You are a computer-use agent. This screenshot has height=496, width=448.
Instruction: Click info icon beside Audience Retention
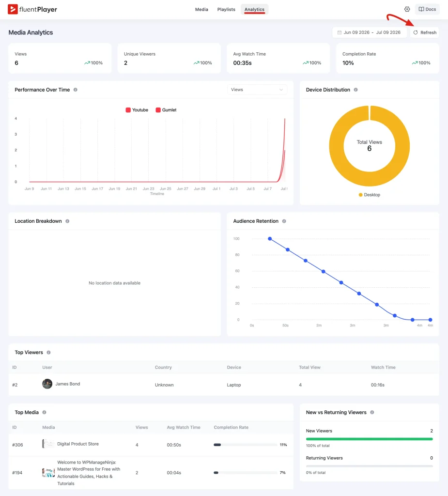click(x=284, y=221)
